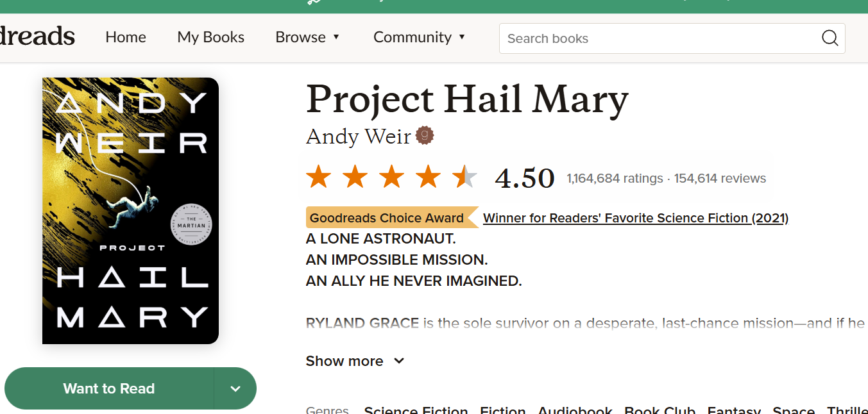Open shelf options arrow beside Want to Read

tap(235, 388)
